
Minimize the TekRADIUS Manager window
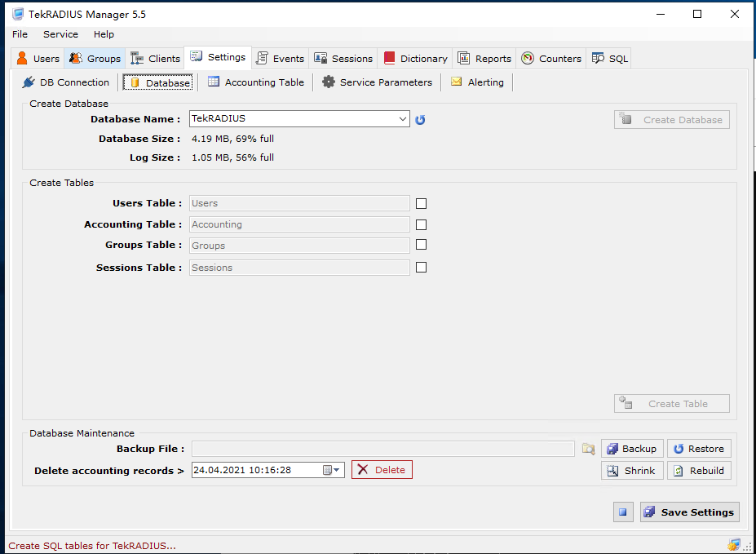coord(661,14)
